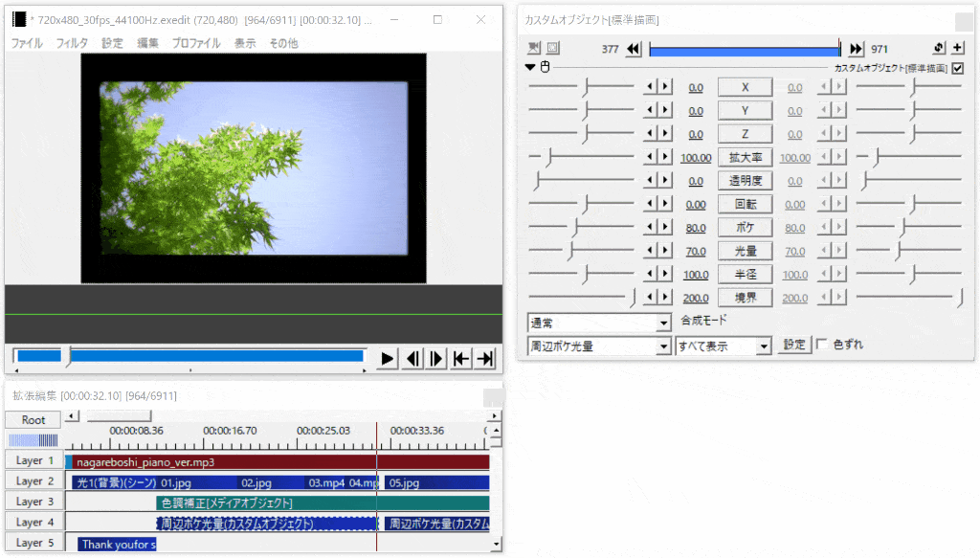
Task: Expand the すべて表示 filter dropdown
Action: (x=724, y=346)
